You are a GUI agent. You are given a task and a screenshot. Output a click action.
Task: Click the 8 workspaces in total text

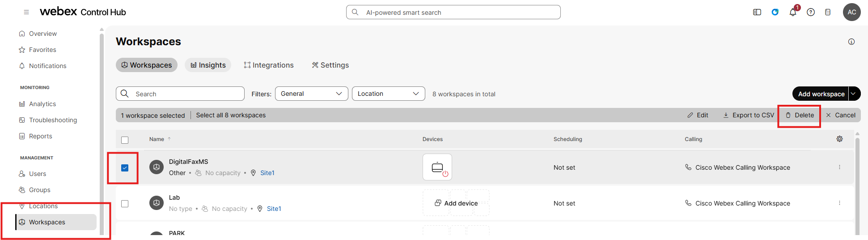tap(464, 94)
